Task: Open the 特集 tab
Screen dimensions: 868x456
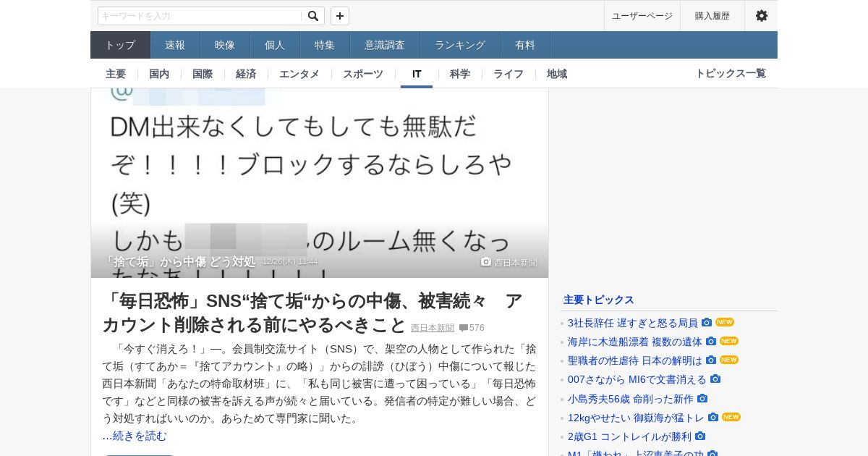Action: (325, 45)
